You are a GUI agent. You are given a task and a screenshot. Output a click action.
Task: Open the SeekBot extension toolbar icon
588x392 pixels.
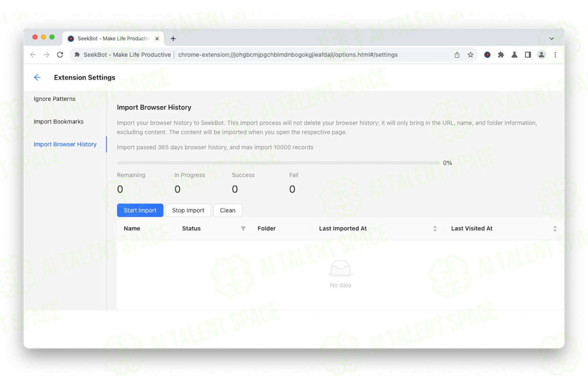[487, 55]
